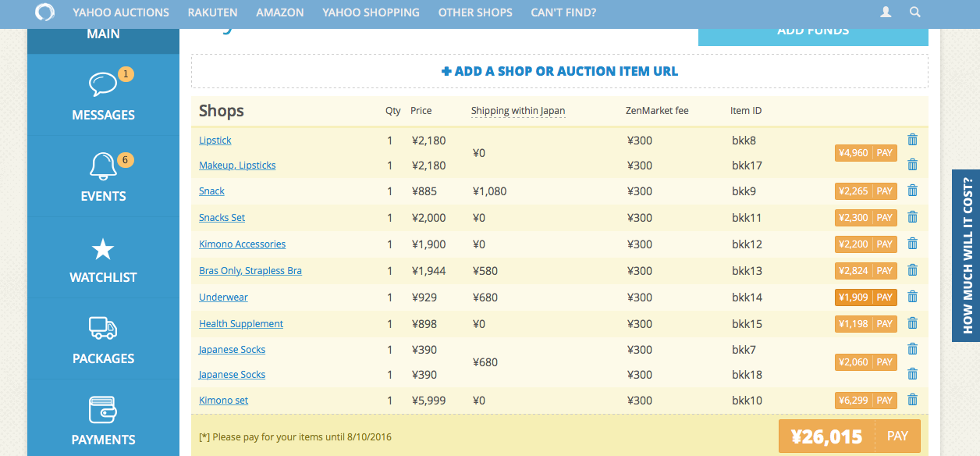This screenshot has width=980, height=456.
Task: Pay ¥2,265 for Snack
Action: [x=866, y=191]
